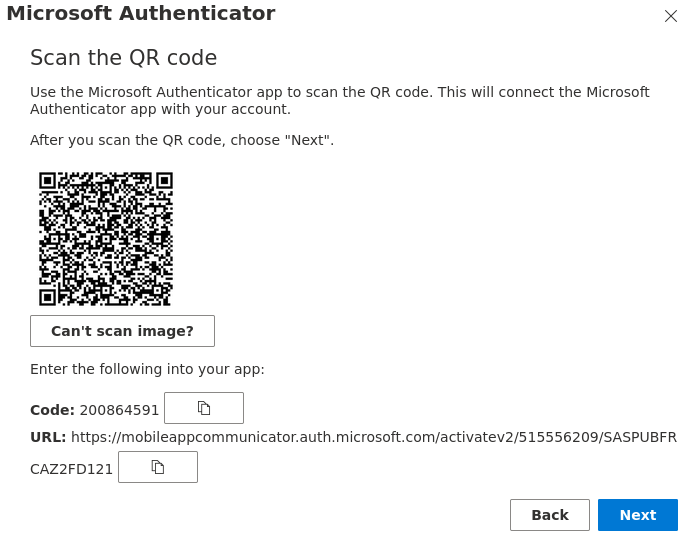Collapse the "Can't scan image?" section
Screen dimensions: 693x546
(x=122, y=331)
